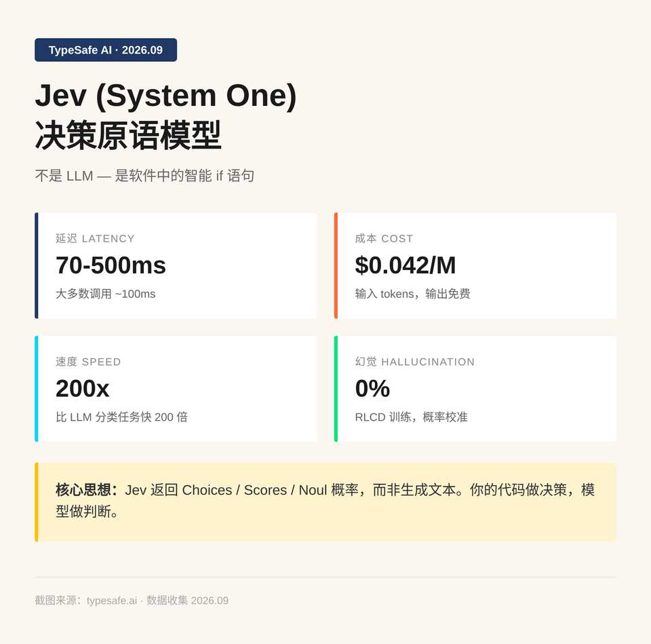651x644 pixels.
Task: Open the 成本 COST card
Action: click(x=475, y=265)
